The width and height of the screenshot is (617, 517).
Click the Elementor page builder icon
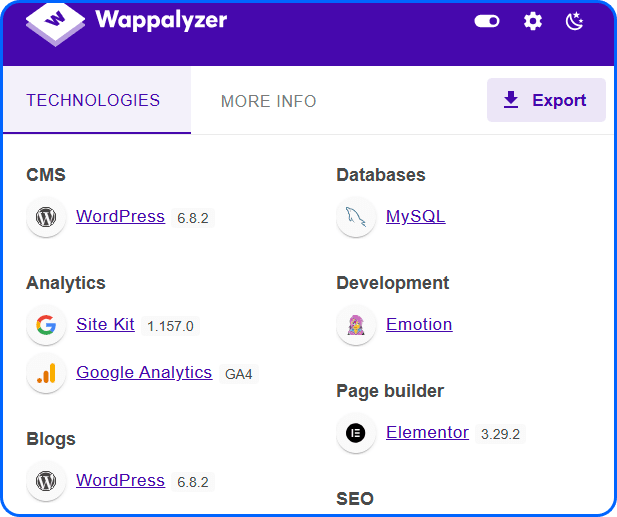click(356, 433)
